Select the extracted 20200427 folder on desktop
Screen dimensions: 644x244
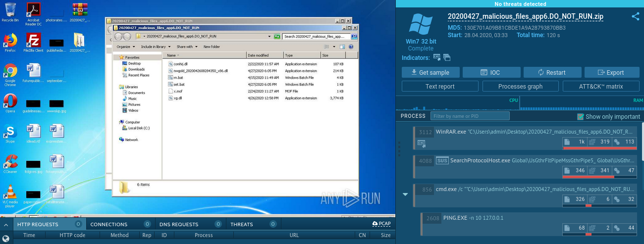80,43
